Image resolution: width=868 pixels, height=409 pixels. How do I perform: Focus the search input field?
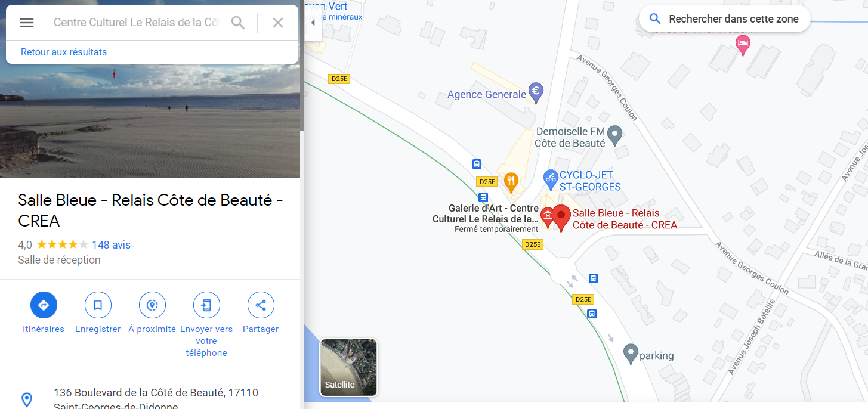137,23
